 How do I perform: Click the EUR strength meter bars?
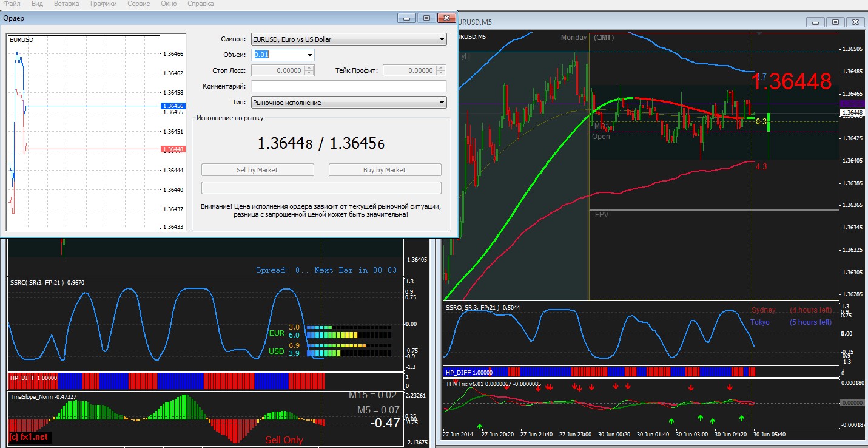point(348,331)
